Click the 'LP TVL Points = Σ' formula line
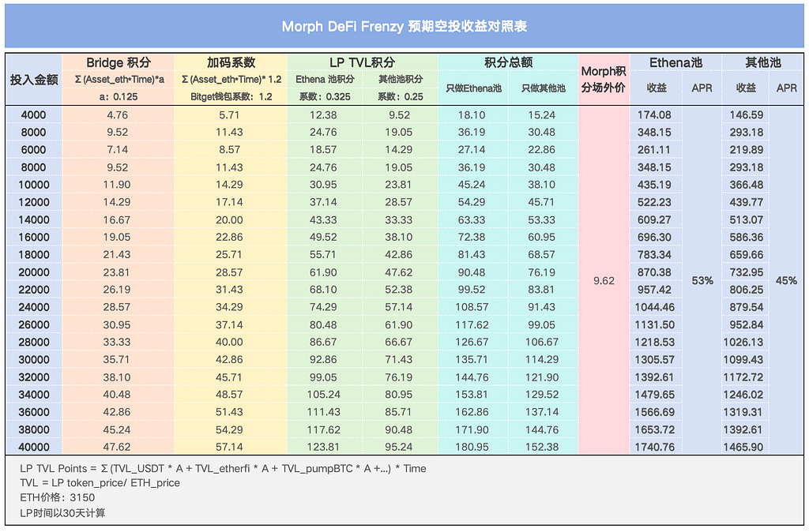 (x=223, y=469)
